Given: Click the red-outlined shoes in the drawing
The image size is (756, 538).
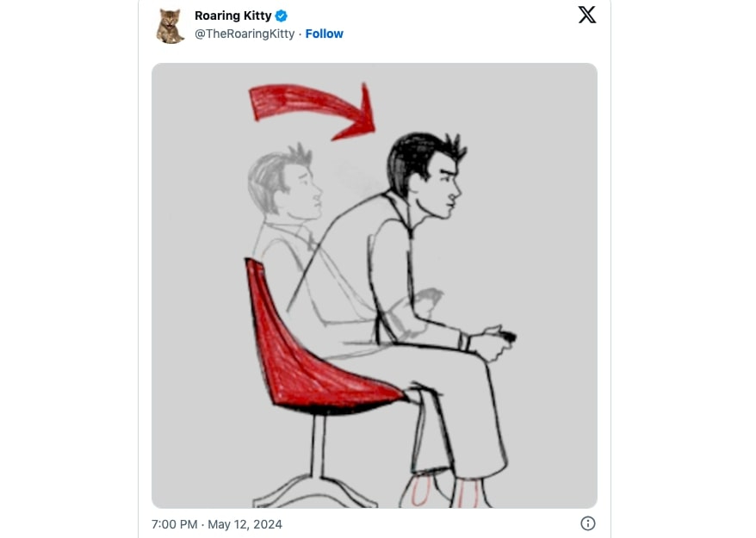Looking at the screenshot, I should (x=441, y=492).
